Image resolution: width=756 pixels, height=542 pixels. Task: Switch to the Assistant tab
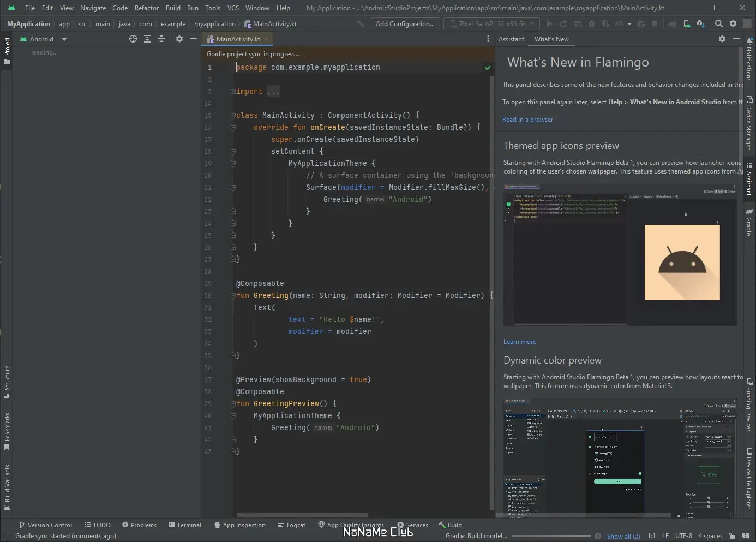511,39
